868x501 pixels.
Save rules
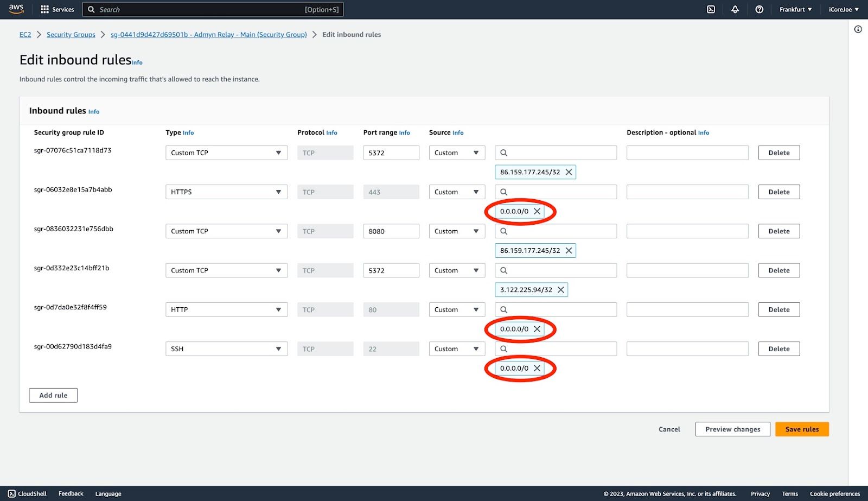click(x=802, y=429)
